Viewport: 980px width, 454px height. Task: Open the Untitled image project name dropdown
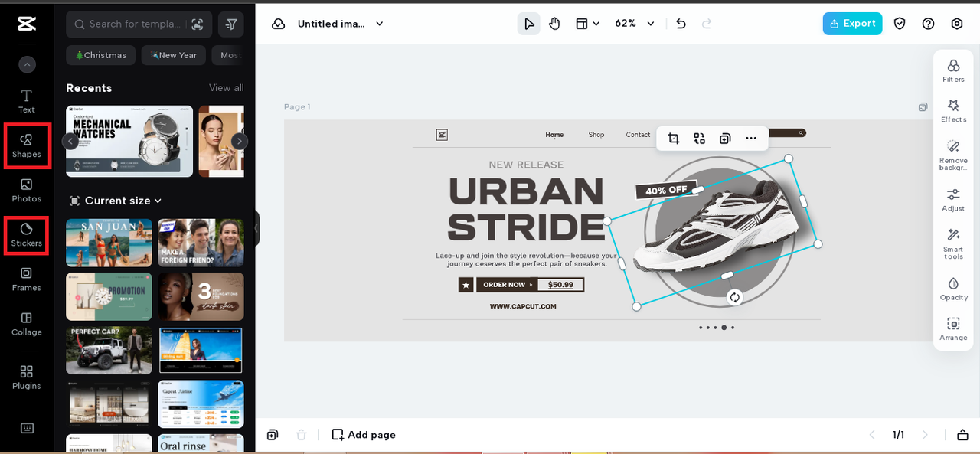point(341,24)
